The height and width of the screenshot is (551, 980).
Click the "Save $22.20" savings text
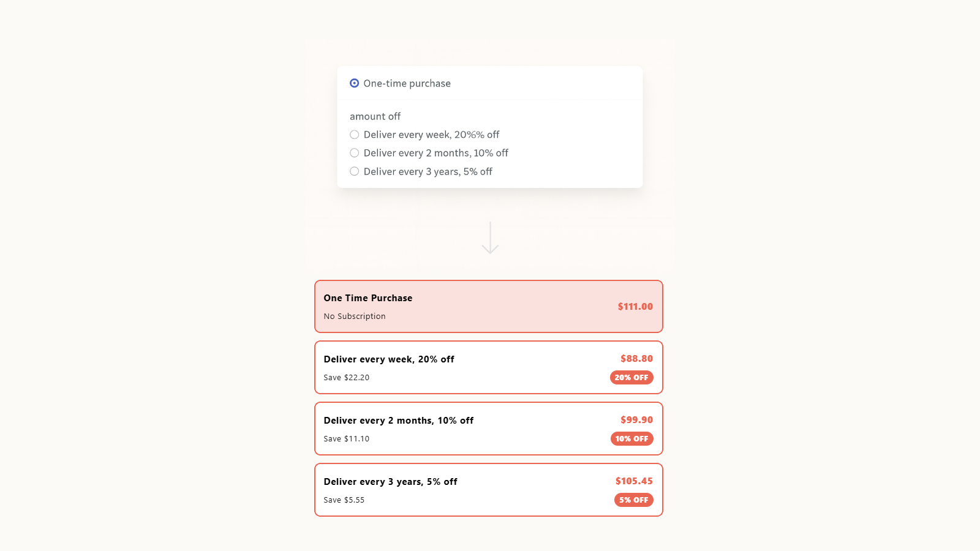point(347,378)
